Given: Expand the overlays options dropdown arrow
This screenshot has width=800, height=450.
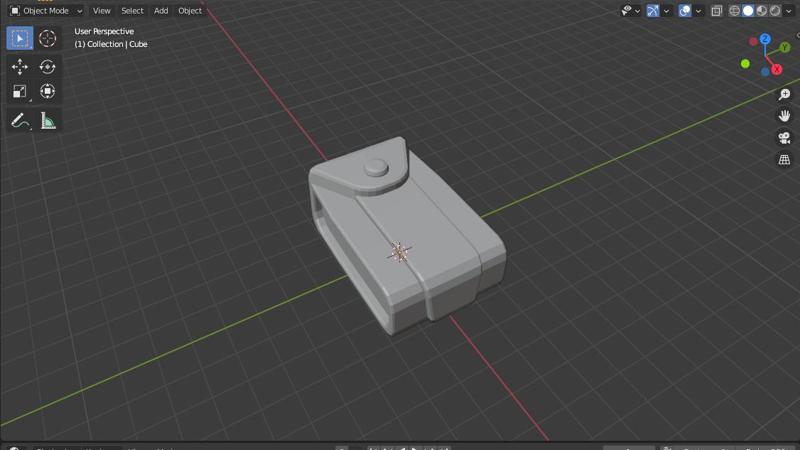Looking at the screenshot, I should (698, 11).
